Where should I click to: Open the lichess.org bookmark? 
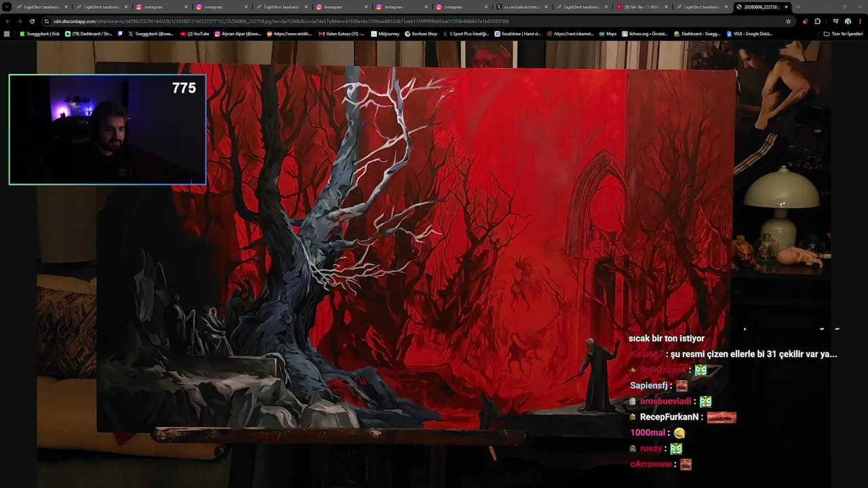(645, 33)
